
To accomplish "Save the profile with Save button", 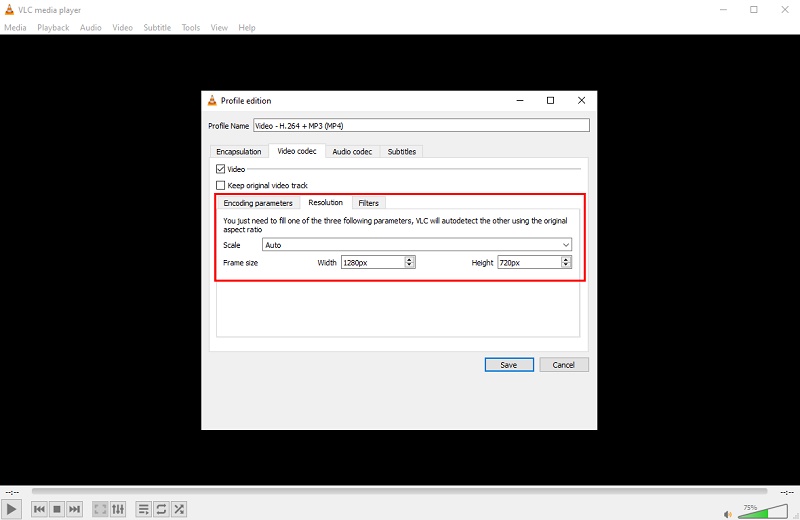I will tap(509, 365).
